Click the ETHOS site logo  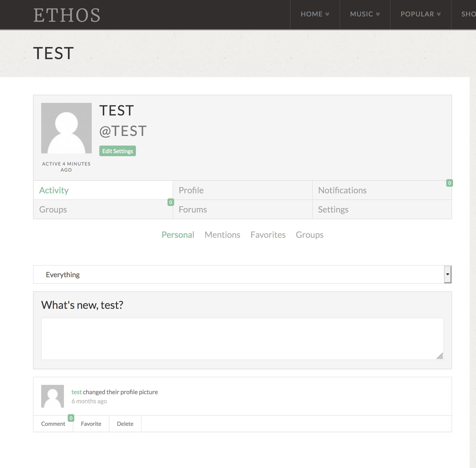[x=67, y=15]
